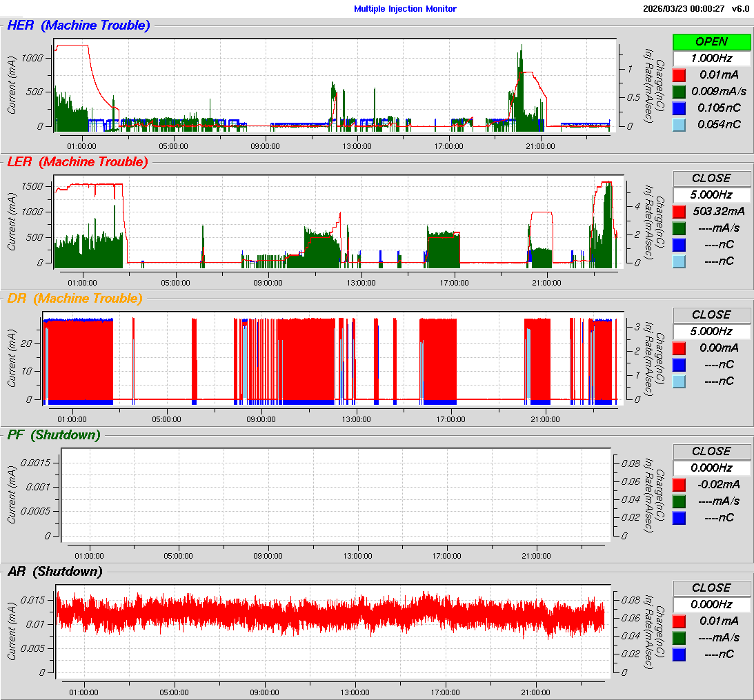754x700 pixels.
Task: Click the Multiple Injection Monitor title
Action: (x=405, y=9)
